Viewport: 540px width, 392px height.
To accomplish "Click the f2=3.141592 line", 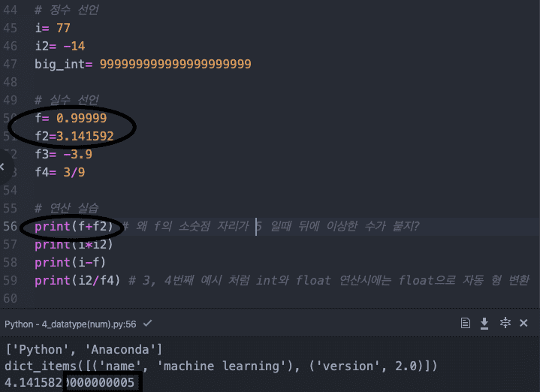I will pyautogui.click(x=74, y=137).
